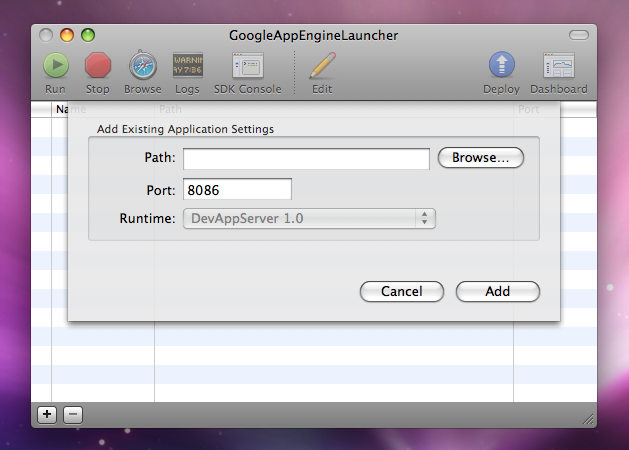629x450 pixels.
Task: Click the minus button to remove application
Action: tap(73, 414)
